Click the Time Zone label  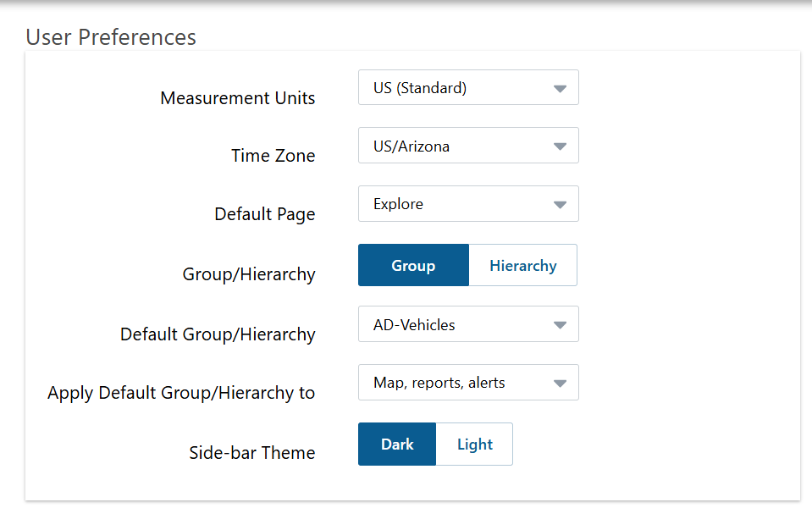(x=273, y=156)
